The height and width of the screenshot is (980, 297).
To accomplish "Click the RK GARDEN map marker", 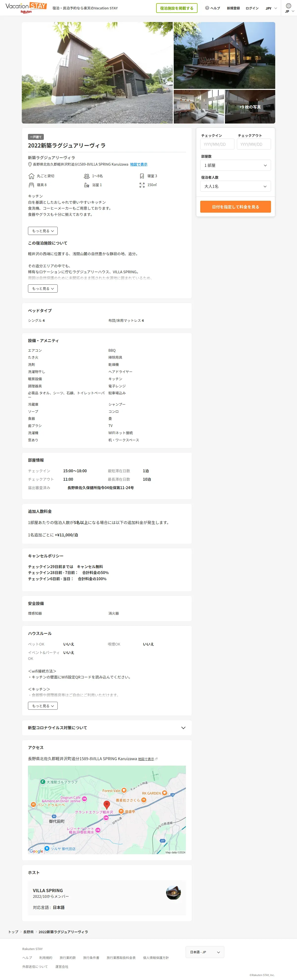I will (164, 793).
